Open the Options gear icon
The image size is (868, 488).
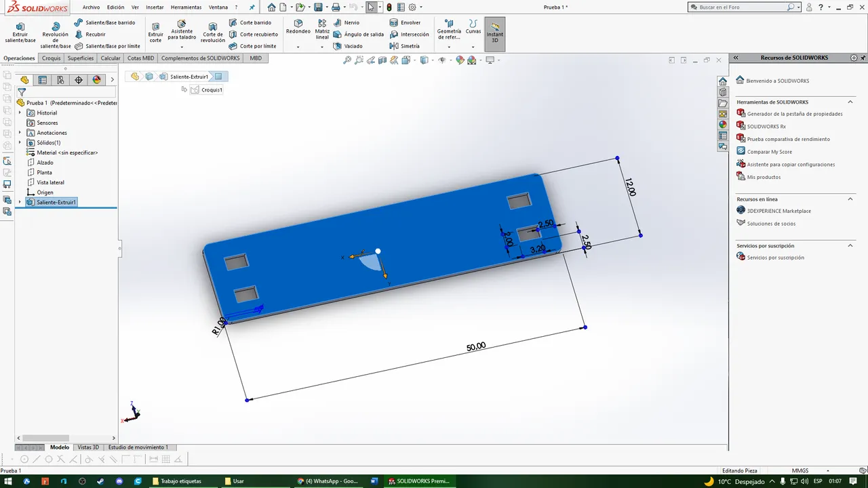[412, 7]
